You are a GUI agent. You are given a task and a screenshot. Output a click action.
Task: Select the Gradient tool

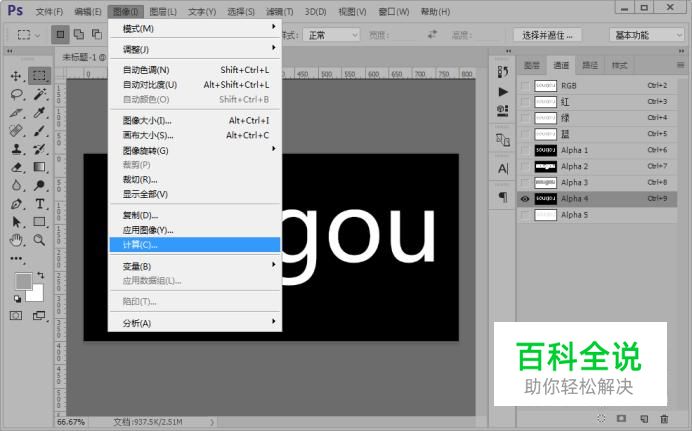[x=39, y=167]
